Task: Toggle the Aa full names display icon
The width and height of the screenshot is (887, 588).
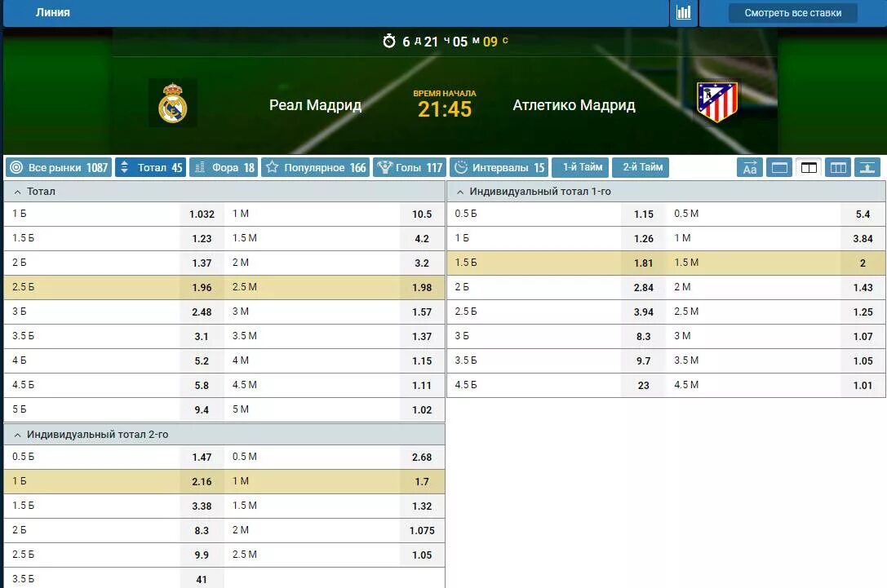Action: (x=750, y=168)
